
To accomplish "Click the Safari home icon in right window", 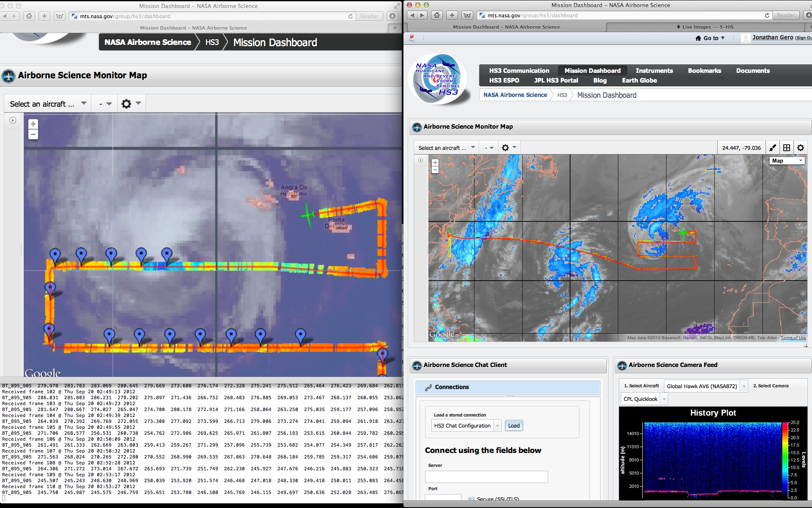I will 437,15.
